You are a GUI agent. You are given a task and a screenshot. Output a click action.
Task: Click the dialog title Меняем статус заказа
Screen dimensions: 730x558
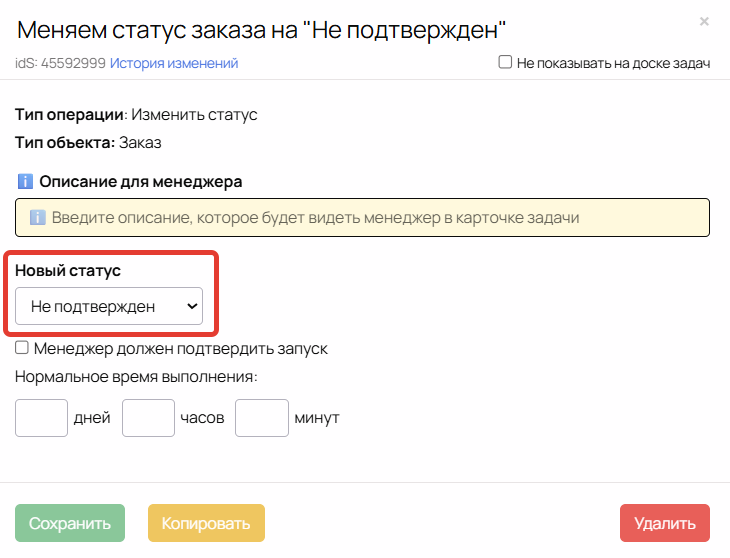click(261, 30)
